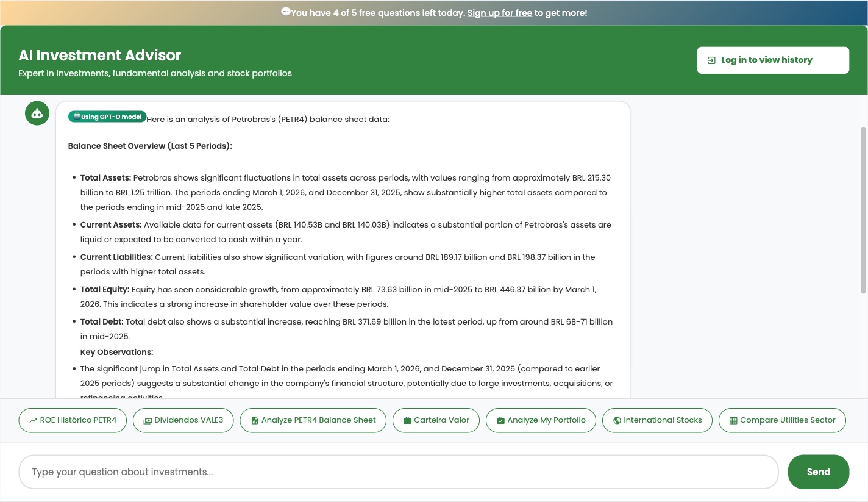Viewport: 868px width, 502px height.
Task: Click the "Here is an analysis of Petrobras's" intro line
Action: click(x=268, y=120)
